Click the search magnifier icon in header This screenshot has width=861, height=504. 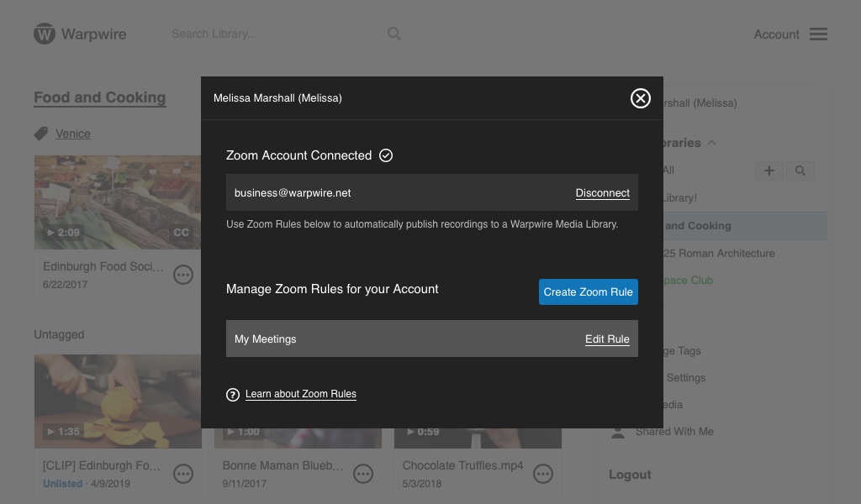(x=394, y=34)
